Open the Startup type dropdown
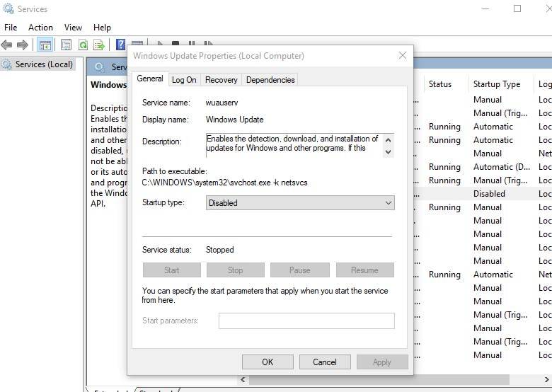This screenshot has width=552, height=392. coord(300,203)
